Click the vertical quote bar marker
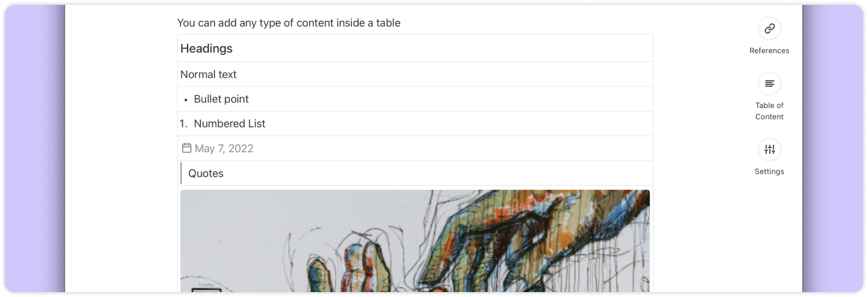Image resolution: width=868 pixels, height=297 pixels. click(x=181, y=173)
